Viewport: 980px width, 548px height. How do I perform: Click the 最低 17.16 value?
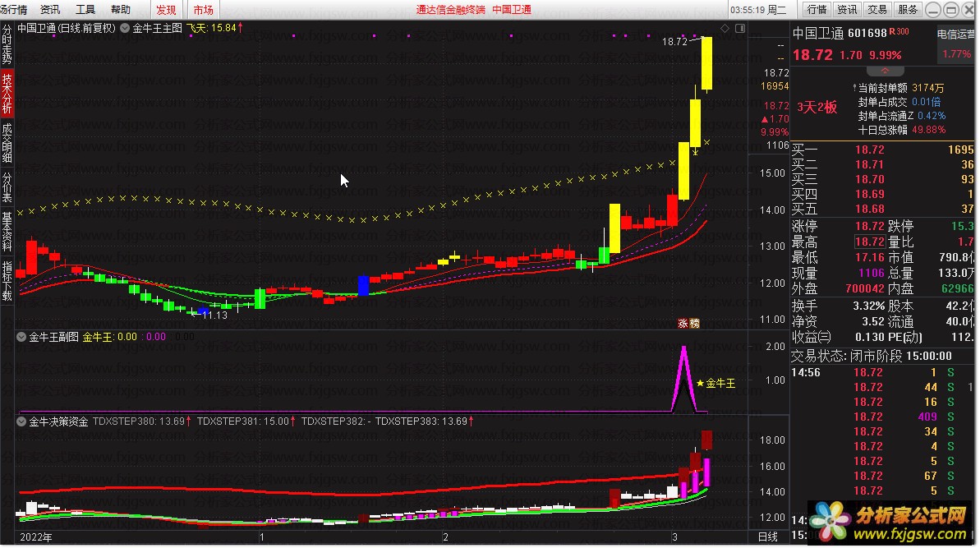(870, 257)
